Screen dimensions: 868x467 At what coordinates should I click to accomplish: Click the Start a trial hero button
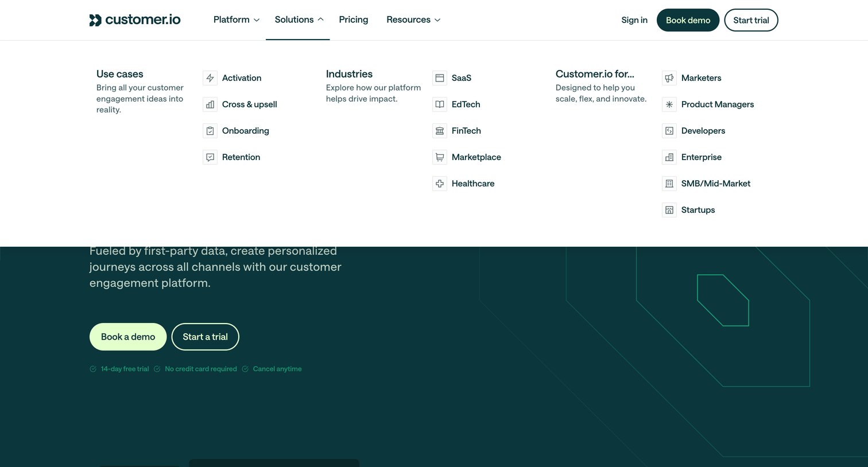pyautogui.click(x=205, y=337)
